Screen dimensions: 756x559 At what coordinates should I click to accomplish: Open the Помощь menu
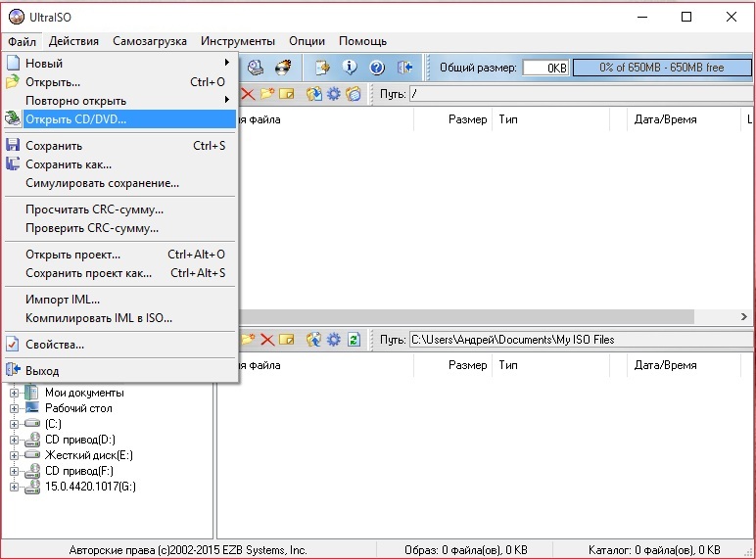(x=362, y=41)
